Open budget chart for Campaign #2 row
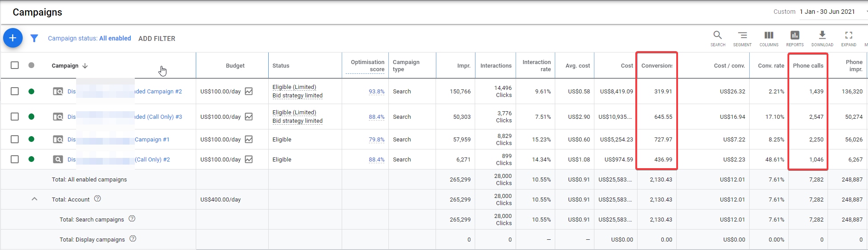 [249, 91]
